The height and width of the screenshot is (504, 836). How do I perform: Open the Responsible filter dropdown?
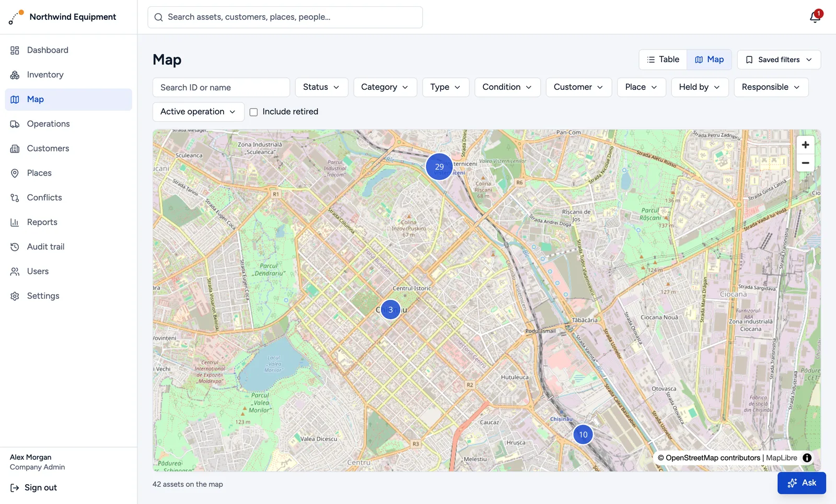pyautogui.click(x=771, y=87)
